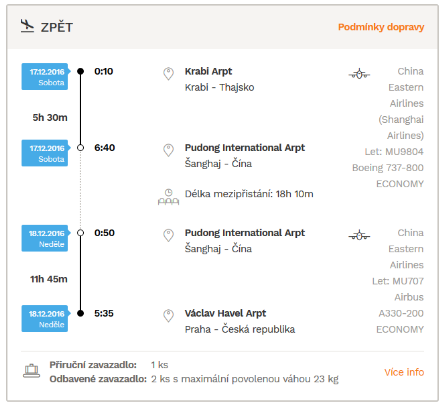Select the 18.12.2016 Neděle date badge at 0:50
The width and height of the screenshot is (443, 408).
45,238
